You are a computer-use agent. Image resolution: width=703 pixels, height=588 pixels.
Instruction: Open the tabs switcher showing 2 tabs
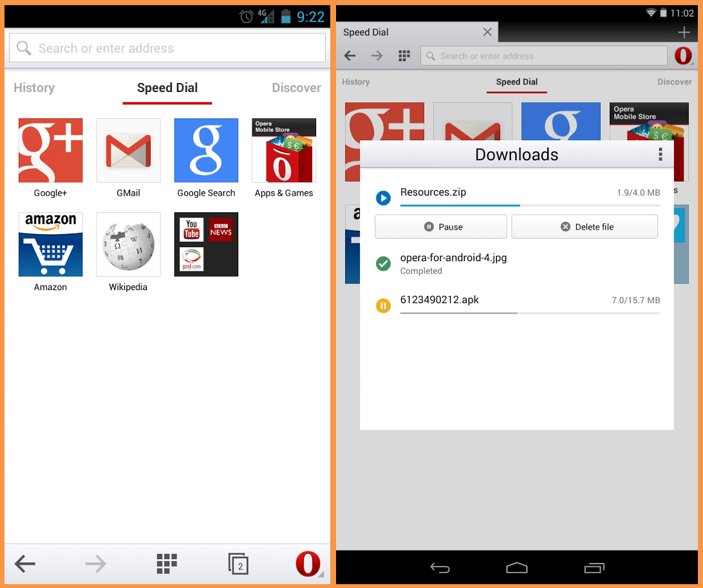238,564
